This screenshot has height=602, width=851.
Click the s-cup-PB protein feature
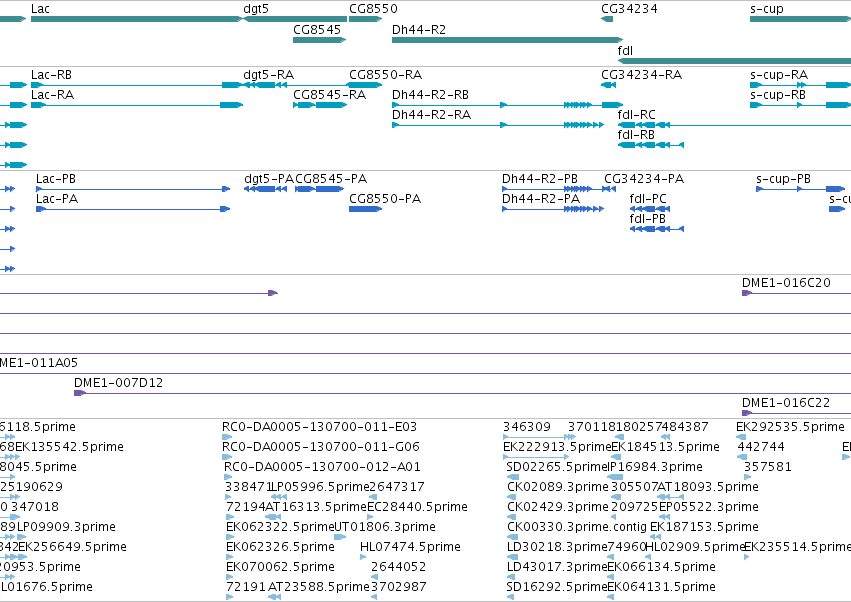(800, 189)
